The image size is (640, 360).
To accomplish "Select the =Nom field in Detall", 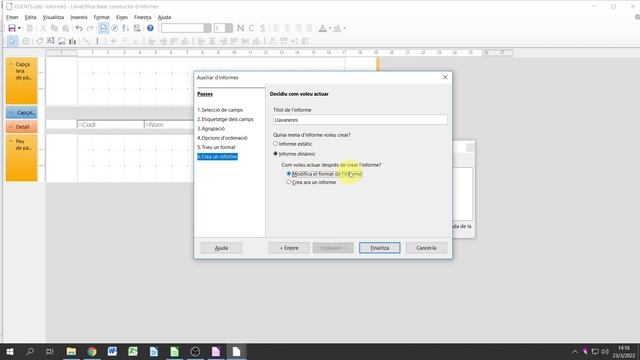I will coord(169,124).
